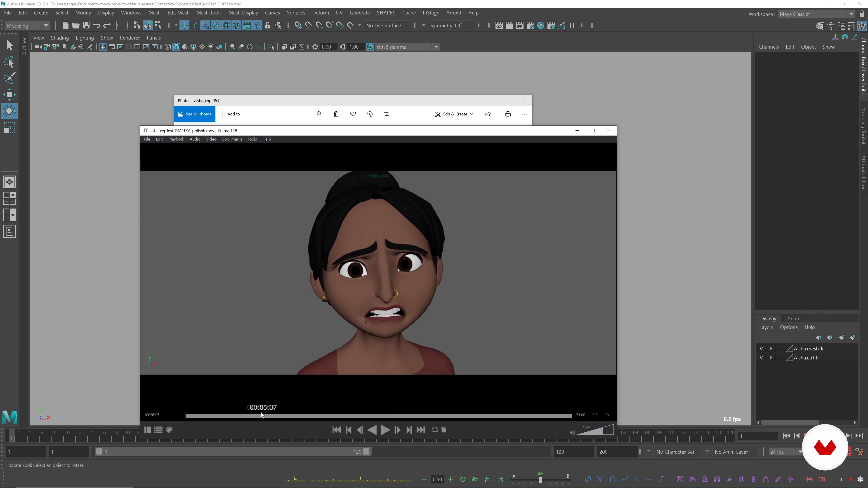Image resolution: width=868 pixels, height=488 pixels.
Task: Click See all photos button
Action: point(194,114)
